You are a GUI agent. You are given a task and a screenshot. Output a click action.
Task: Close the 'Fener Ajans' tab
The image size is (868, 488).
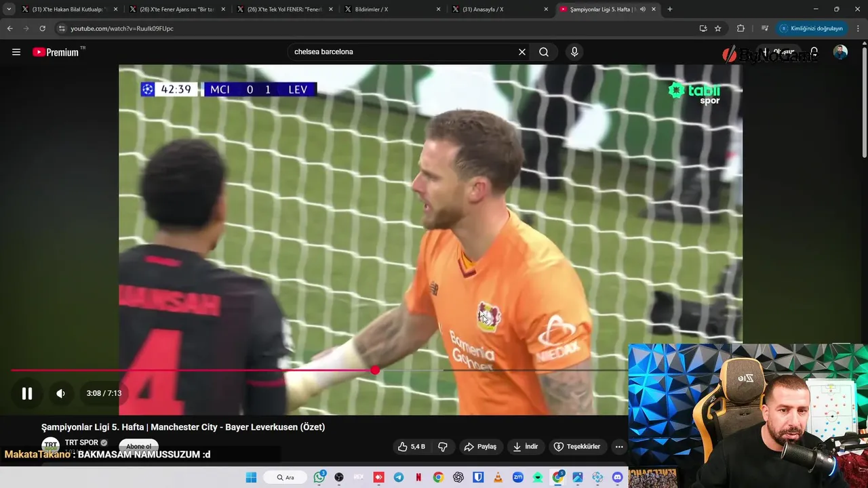223,9
